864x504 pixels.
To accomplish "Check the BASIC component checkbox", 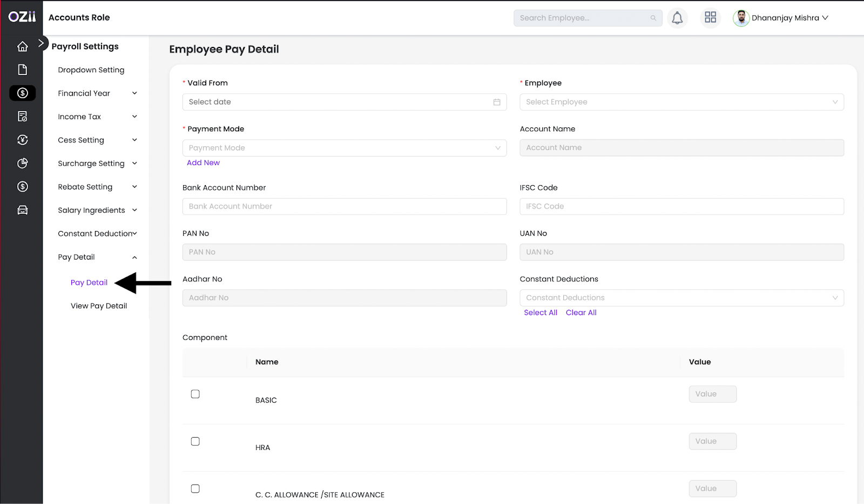I will pyautogui.click(x=195, y=394).
